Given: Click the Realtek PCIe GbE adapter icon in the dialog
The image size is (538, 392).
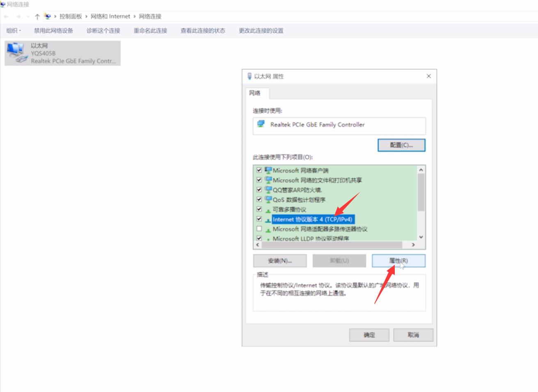Looking at the screenshot, I should pyautogui.click(x=261, y=124).
